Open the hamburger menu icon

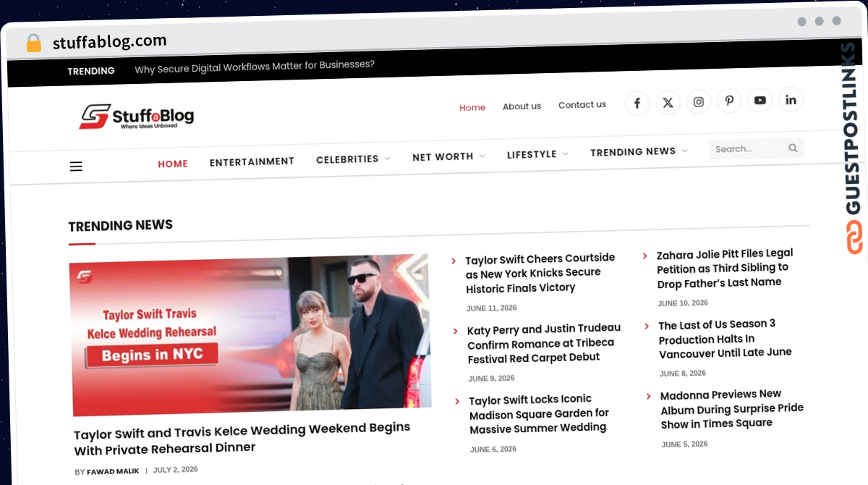click(x=76, y=166)
